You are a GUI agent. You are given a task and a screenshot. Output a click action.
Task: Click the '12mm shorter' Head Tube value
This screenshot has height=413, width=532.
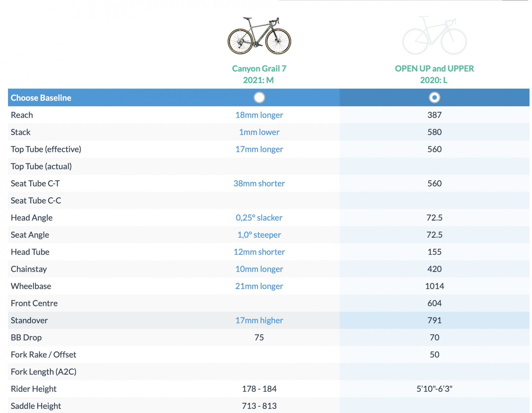259,252
